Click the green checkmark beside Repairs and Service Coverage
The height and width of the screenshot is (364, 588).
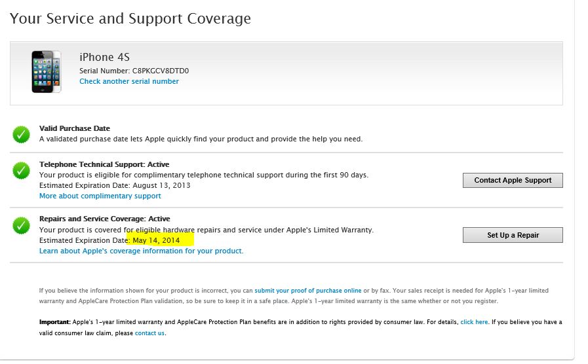22,225
